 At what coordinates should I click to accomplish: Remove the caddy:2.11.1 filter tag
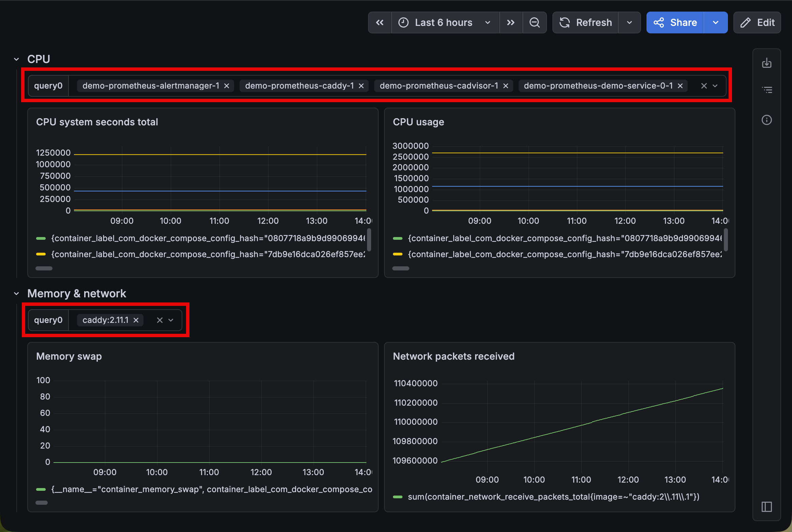(136, 320)
